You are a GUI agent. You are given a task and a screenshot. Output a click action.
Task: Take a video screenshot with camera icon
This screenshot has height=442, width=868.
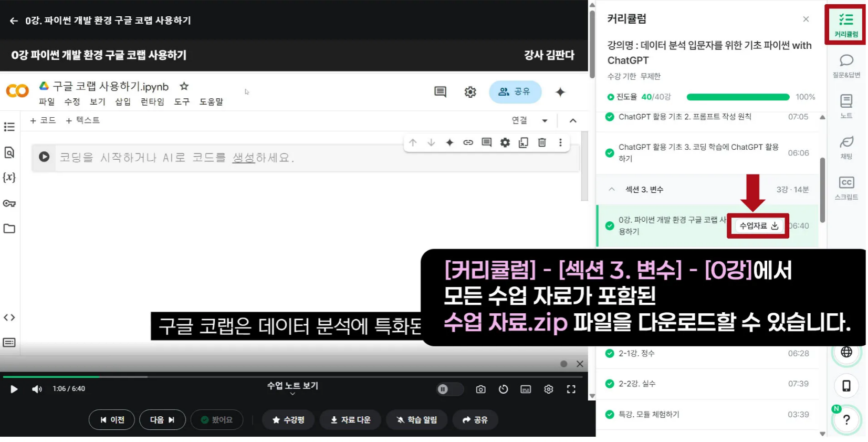point(480,389)
